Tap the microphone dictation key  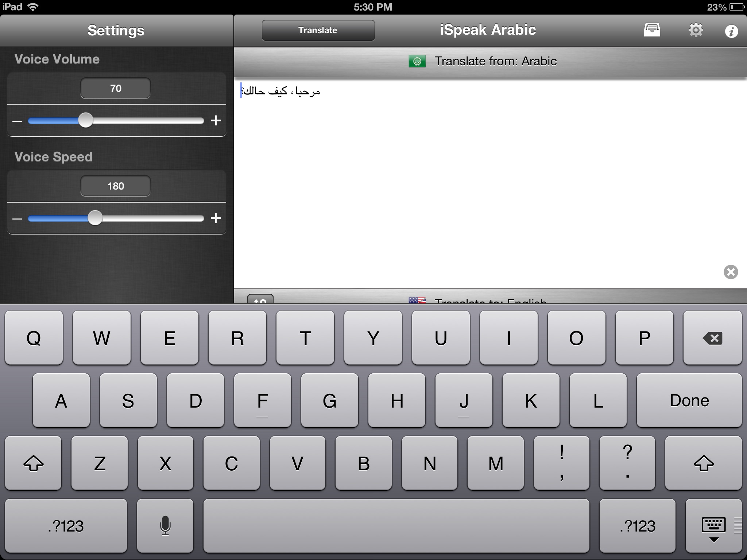point(165,525)
